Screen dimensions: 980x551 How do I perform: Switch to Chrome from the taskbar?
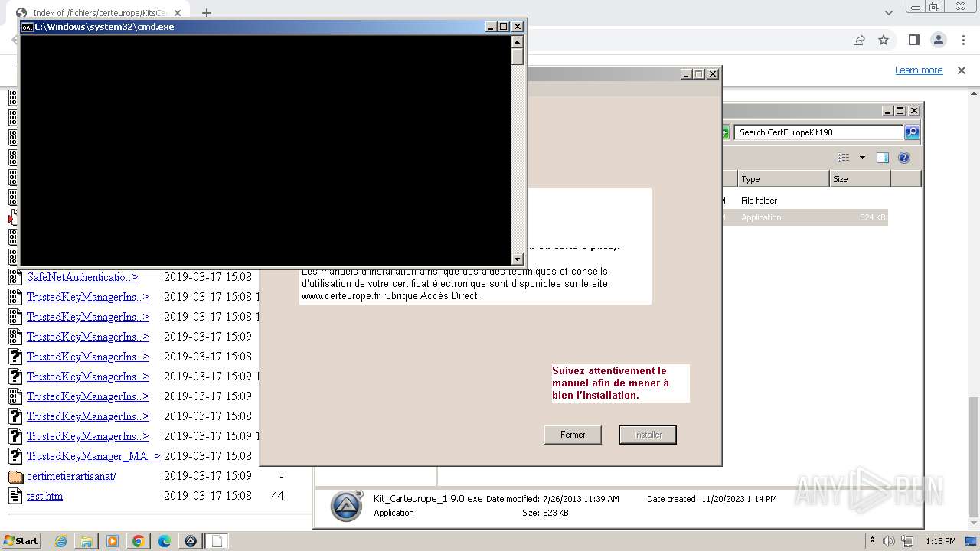(x=139, y=541)
